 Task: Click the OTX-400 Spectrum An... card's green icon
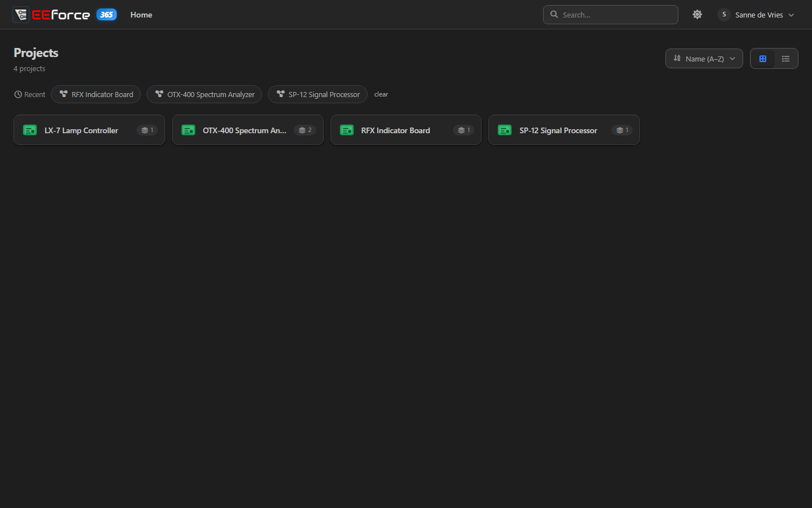click(188, 130)
